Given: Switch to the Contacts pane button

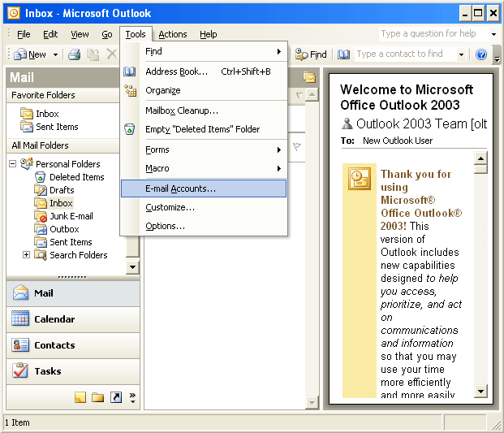Looking at the screenshot, I should [x=73, y=345].
